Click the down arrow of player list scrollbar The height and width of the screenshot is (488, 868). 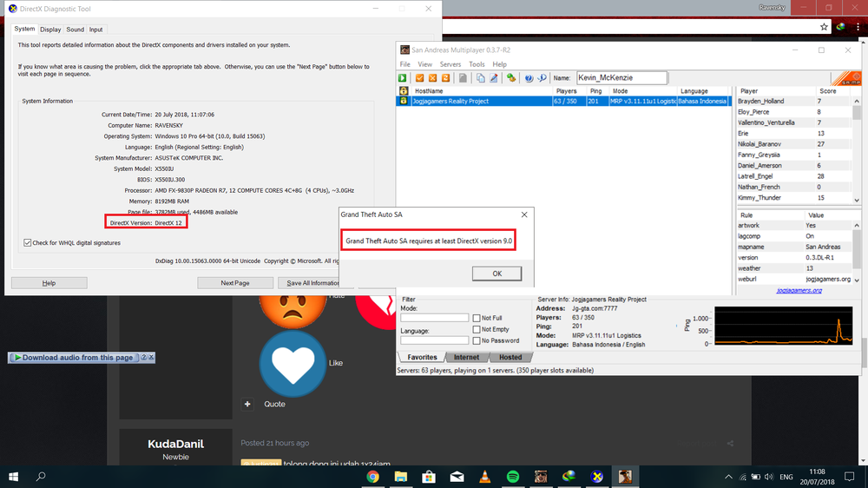click(x=857, y=200)
